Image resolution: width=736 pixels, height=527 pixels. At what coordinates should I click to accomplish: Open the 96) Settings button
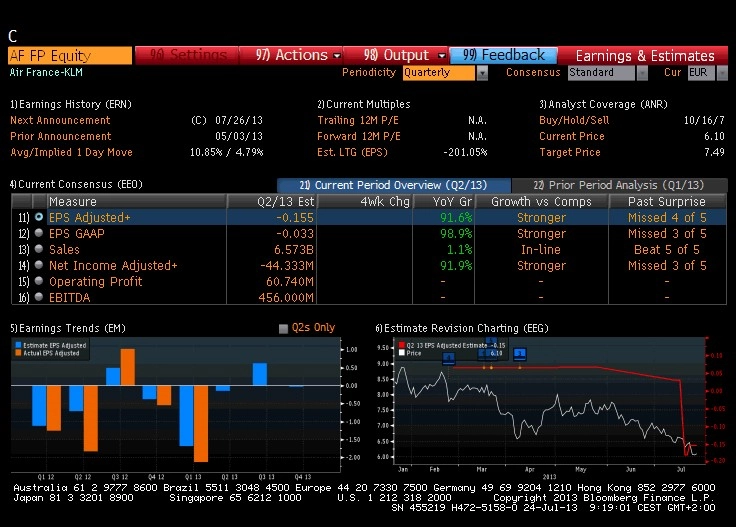[x=187, y=55]
